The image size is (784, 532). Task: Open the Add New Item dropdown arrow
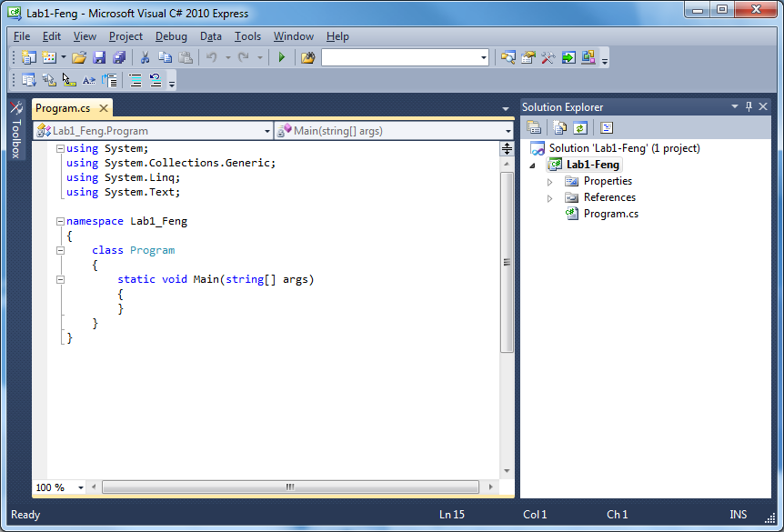pos(64,57)
